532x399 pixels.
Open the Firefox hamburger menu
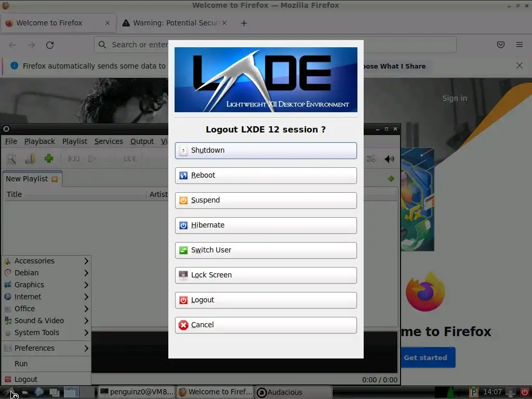pyautogui.click(x=520, y=45)
